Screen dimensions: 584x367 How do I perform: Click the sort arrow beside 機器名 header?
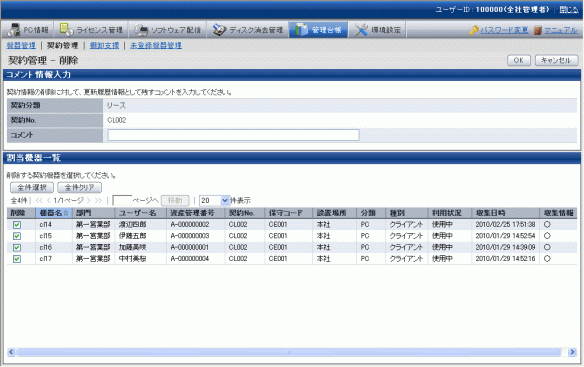pyautogui.click(x=66, y=213)
